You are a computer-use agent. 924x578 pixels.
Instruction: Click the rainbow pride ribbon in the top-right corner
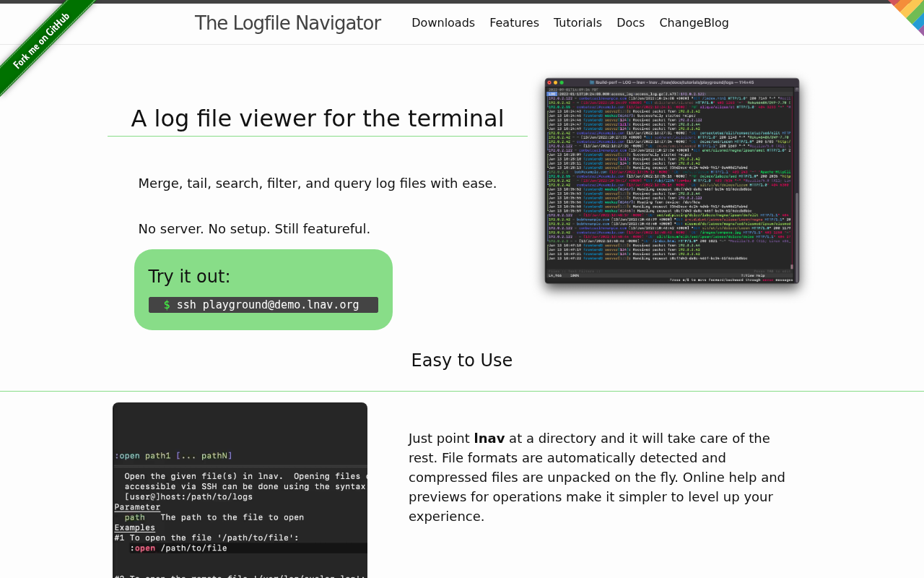coord(911,13)
